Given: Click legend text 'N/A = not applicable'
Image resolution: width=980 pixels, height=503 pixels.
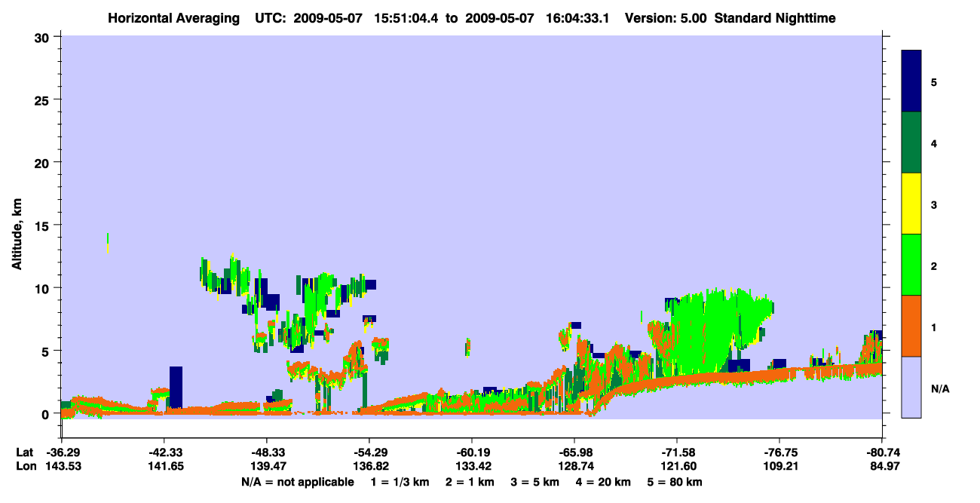Looking at the screenshot, I should (297, 482).
